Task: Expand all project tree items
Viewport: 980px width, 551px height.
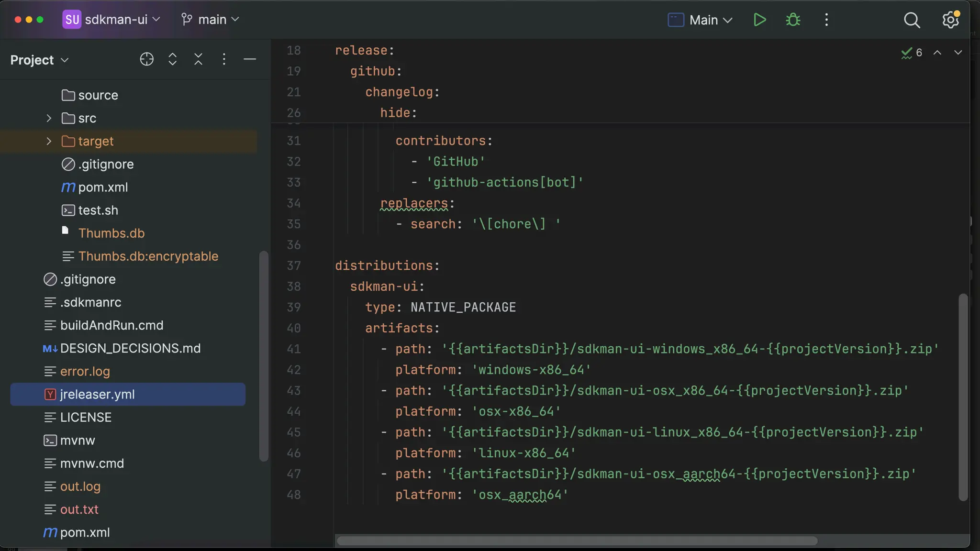Action: [x=172, y=59]
